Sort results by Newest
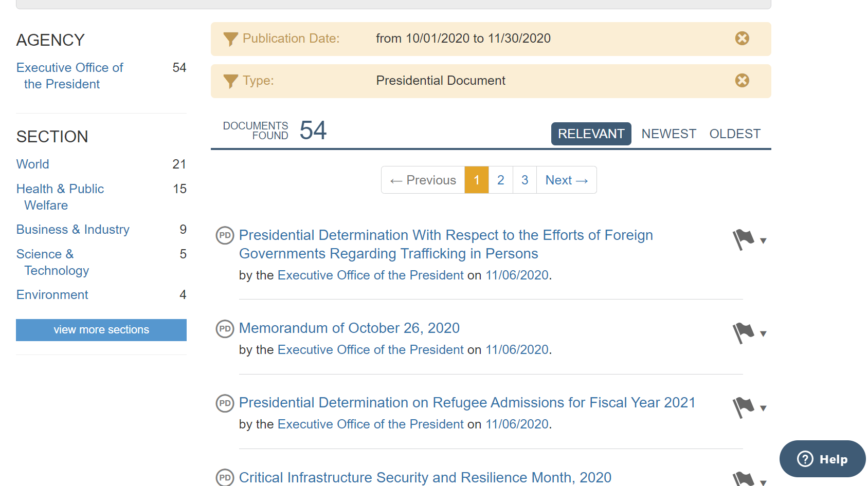868x486 pixels. (668, 134)
